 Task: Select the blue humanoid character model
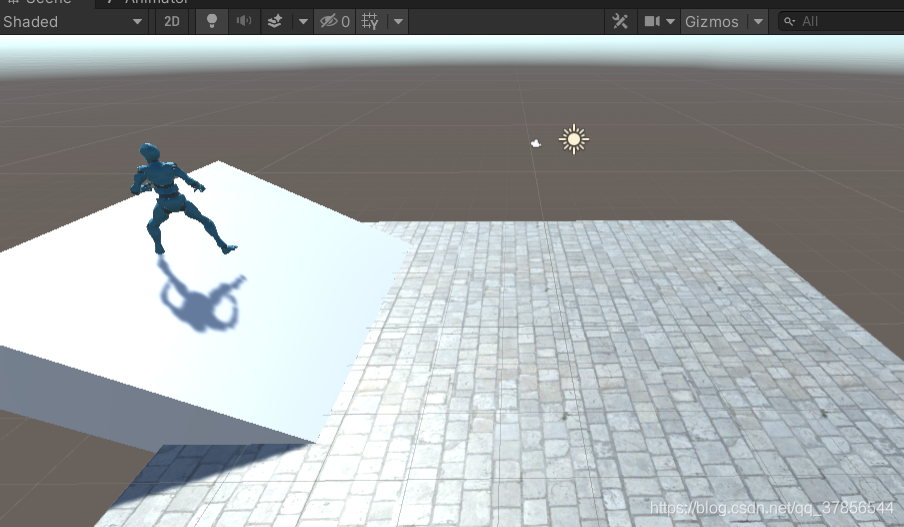(173, 199)
